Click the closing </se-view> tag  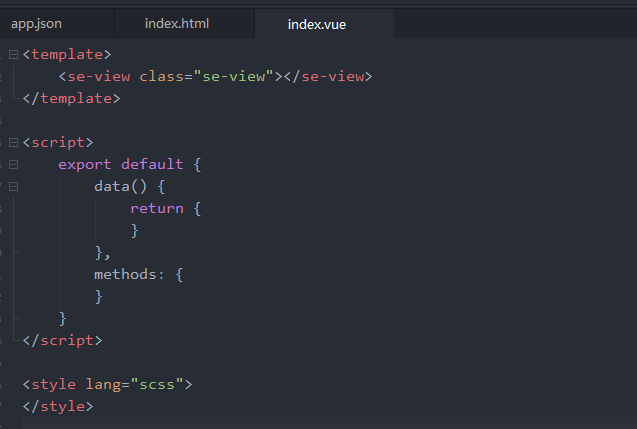[x=328, y=76]
